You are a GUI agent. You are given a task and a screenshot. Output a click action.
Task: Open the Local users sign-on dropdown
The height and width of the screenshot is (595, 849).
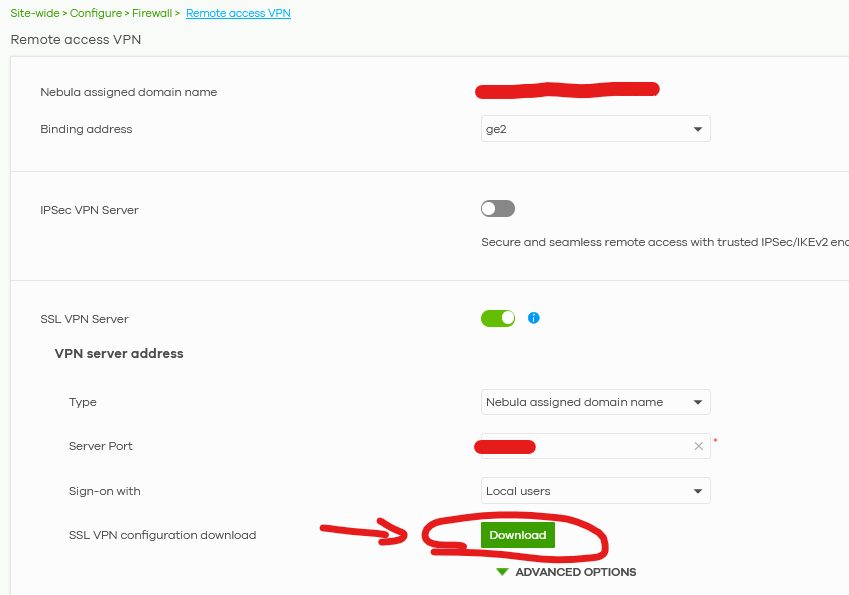[x=596, y=491]
